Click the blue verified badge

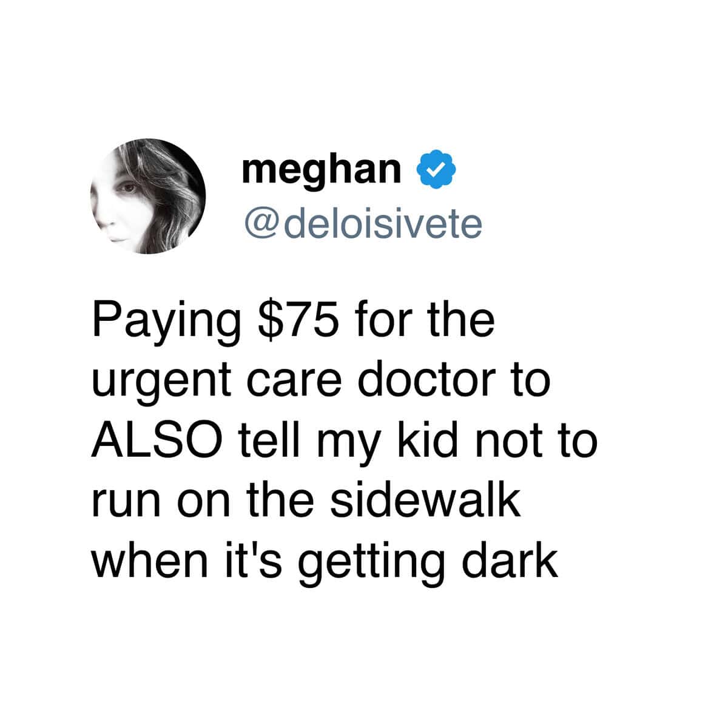tap(436, 172)
